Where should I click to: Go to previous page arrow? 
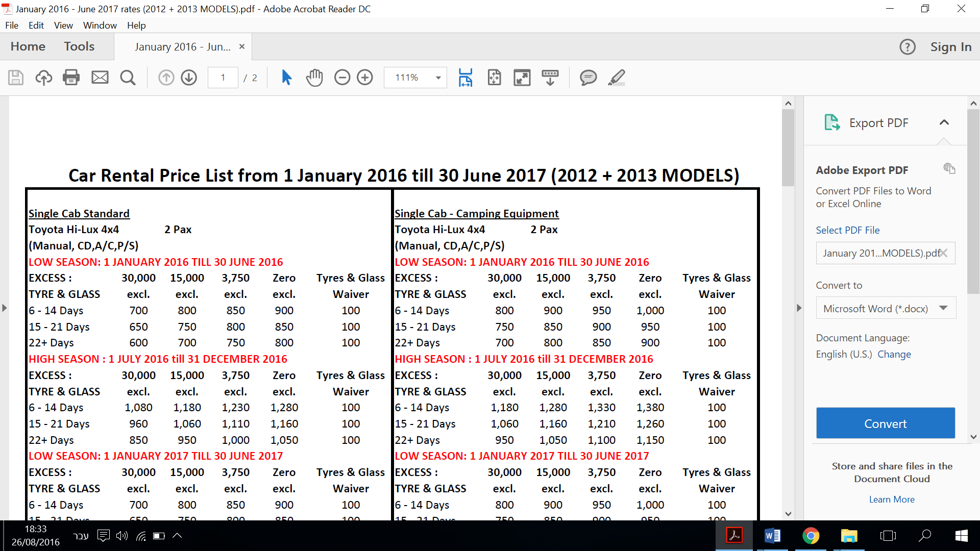[166, 78]
